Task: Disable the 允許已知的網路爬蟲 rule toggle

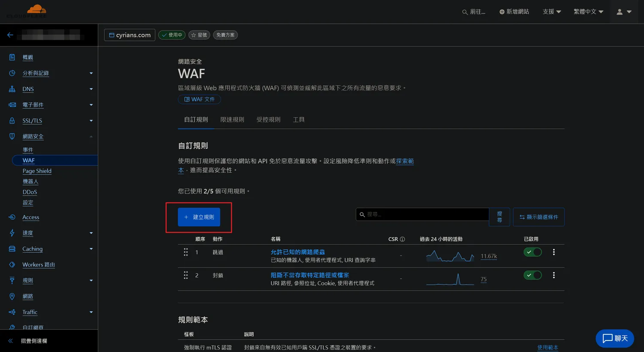Action: [x=532, y=252]
